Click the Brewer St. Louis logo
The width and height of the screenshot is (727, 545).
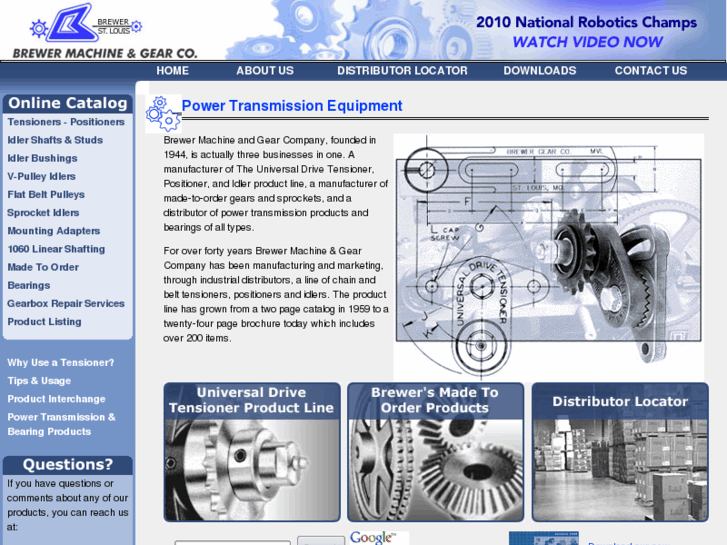[86, 23]
